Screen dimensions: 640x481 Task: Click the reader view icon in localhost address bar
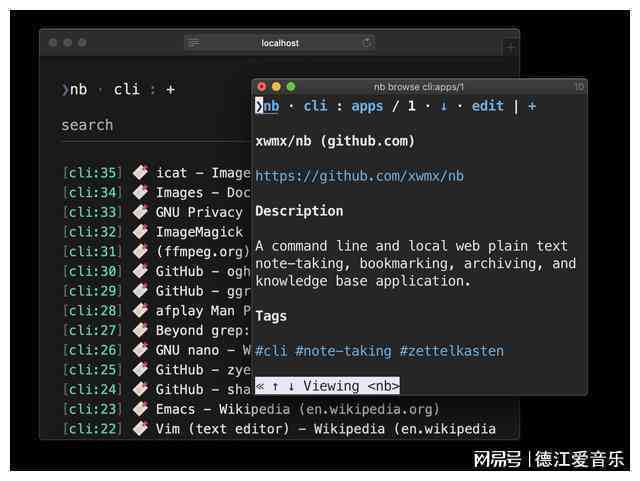194,42
